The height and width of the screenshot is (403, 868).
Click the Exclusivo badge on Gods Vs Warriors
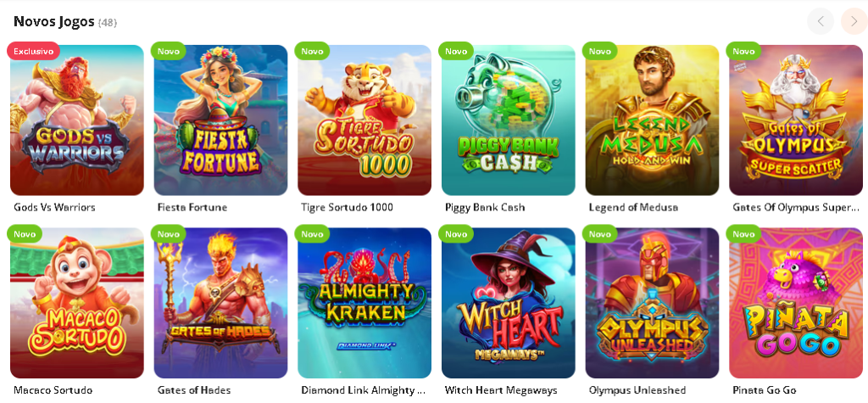(33, 51)
